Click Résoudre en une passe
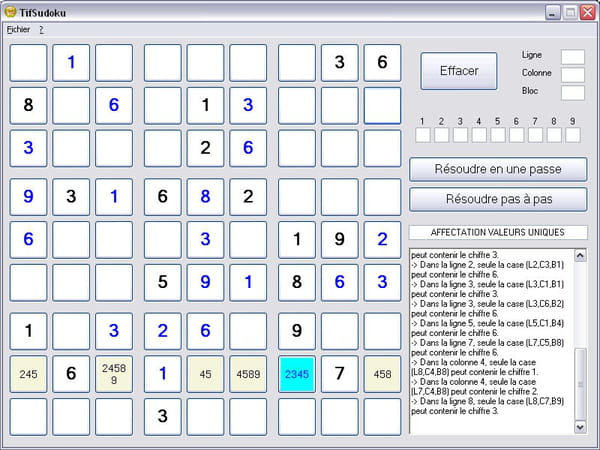Screen dimensions: 600x450 point(498,169)
